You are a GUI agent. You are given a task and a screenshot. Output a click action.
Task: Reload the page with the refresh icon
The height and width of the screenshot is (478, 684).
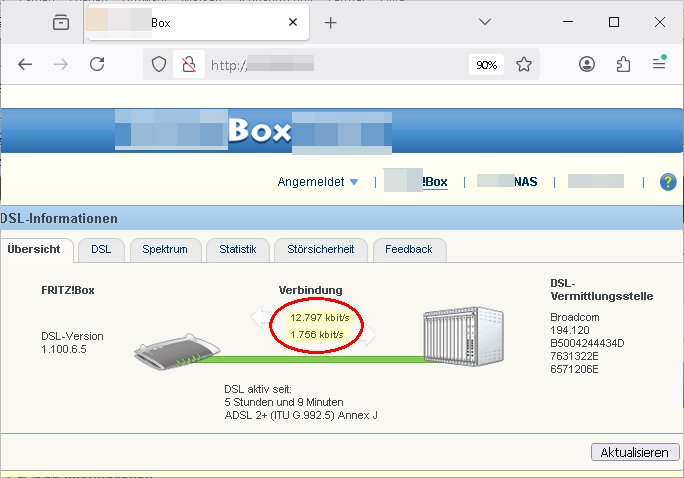pos(97,64)
